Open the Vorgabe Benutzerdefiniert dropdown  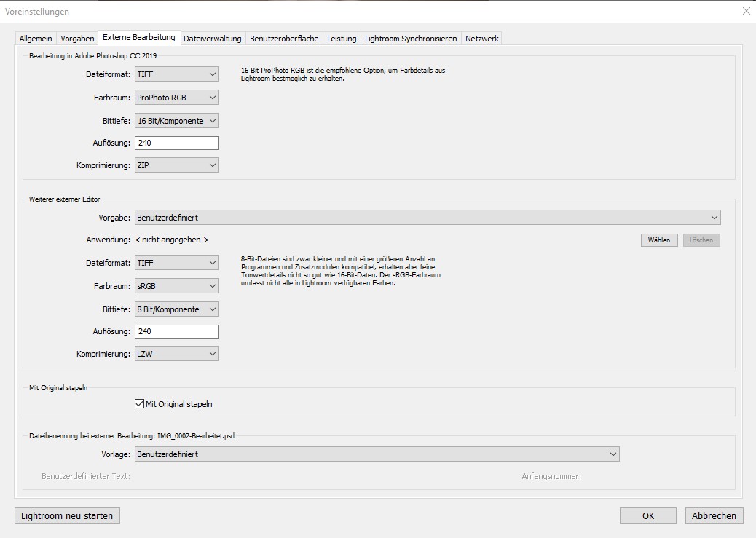point(428,218)
